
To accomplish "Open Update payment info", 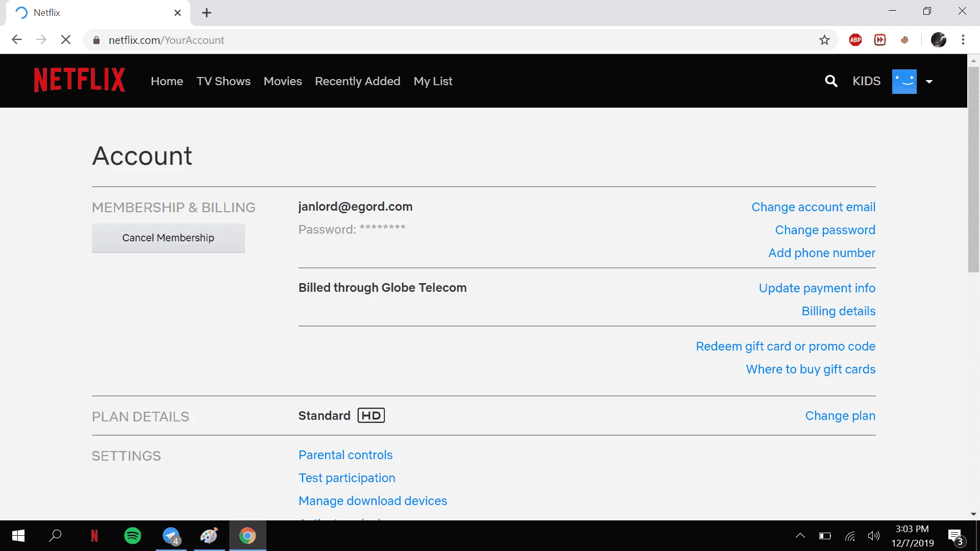I will coord(817,288).
